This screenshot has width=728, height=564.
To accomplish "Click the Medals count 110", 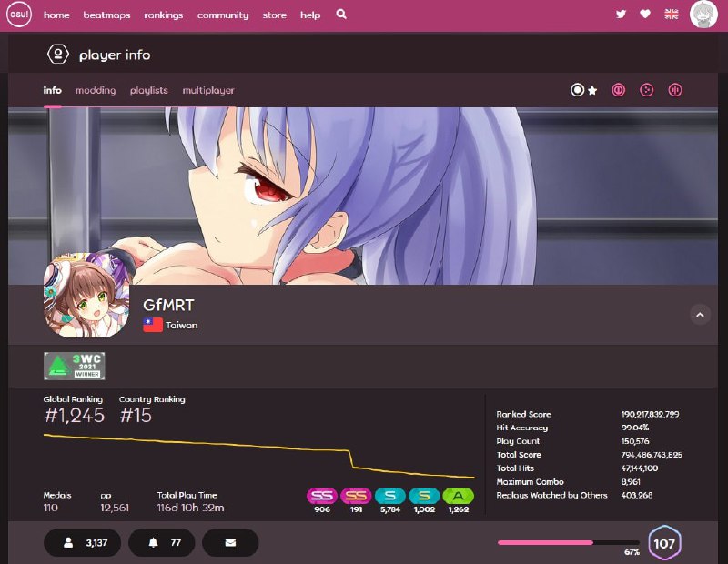I will (51, 508).
